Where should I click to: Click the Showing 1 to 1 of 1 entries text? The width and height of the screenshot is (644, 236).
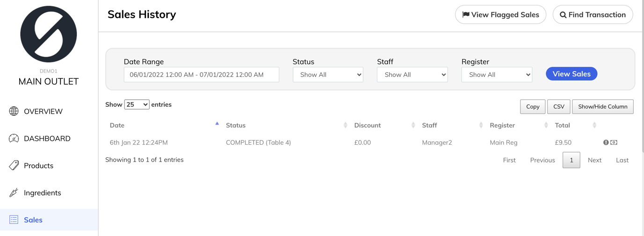tap(144, 160)
